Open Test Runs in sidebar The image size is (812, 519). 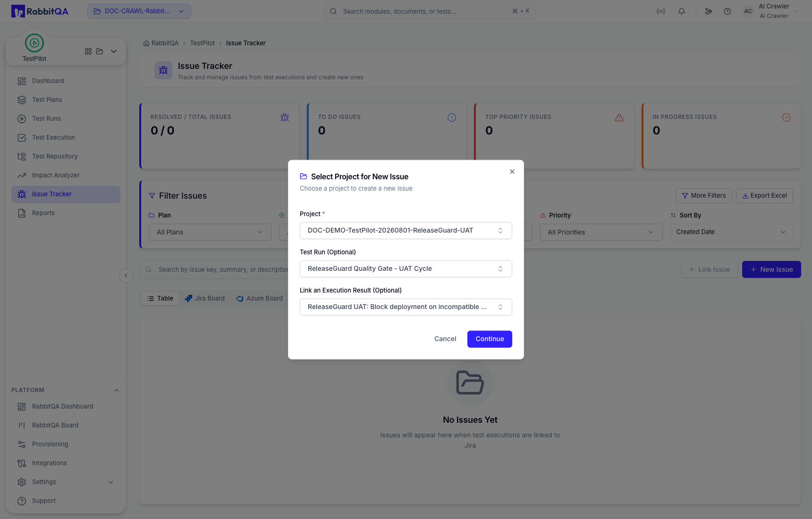[x=66, y=119]
